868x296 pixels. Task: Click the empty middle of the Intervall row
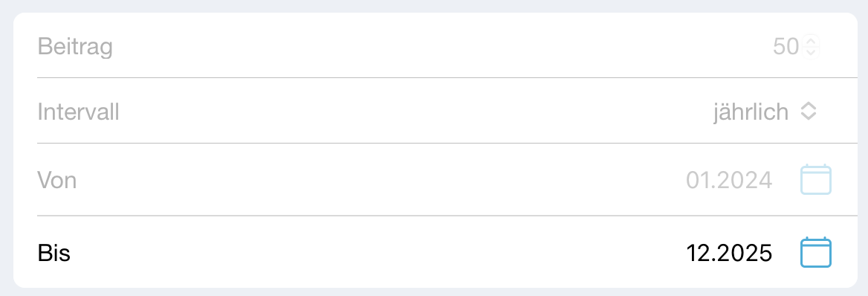(415, 112)
